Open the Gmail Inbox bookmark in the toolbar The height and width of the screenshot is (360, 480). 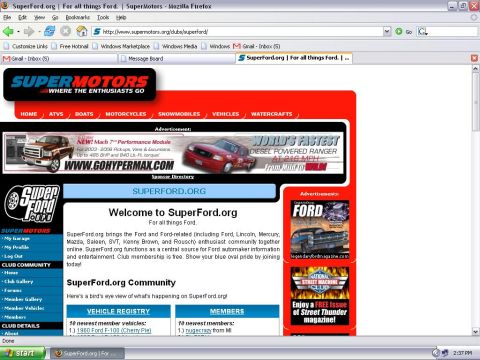(257, 46)
